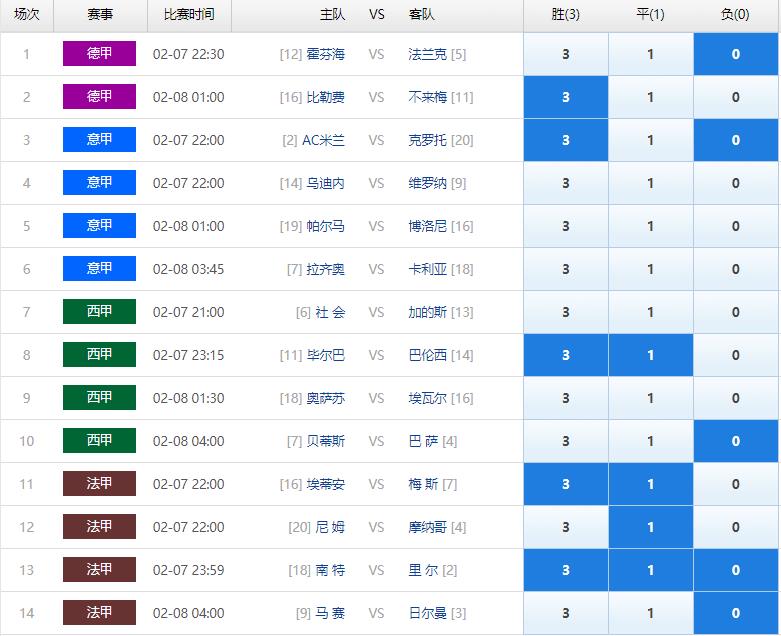The width and height of the screenshot is (781, 636).
Task: Click the 比赛时间 column header
Action: tap(189, 14)
